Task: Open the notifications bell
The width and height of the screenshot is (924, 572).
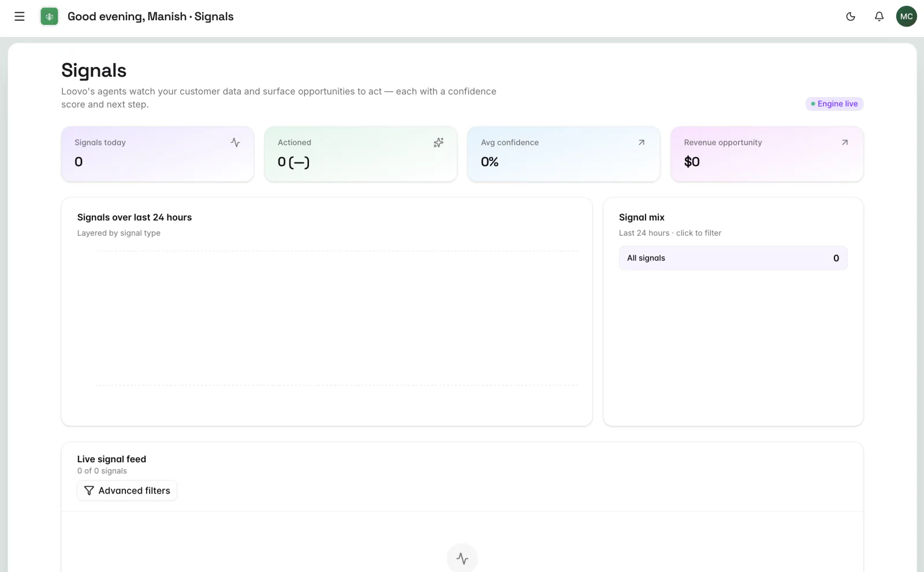Action: point(879,17)
